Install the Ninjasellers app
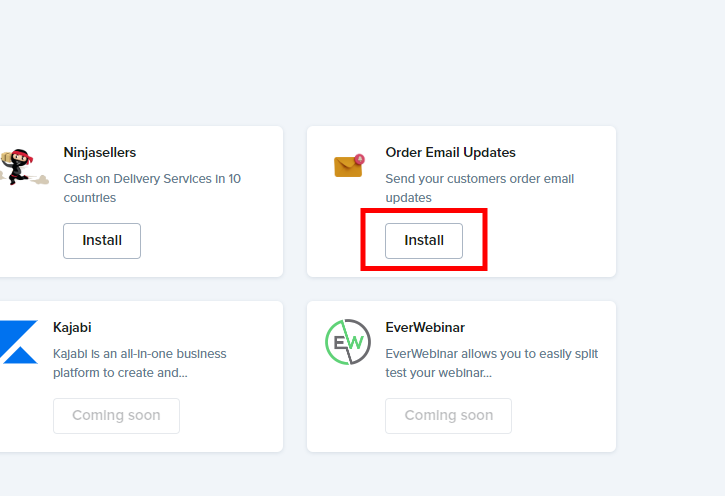Image resolution: width=725 pixels, height=496 pixels. [102, 241]
